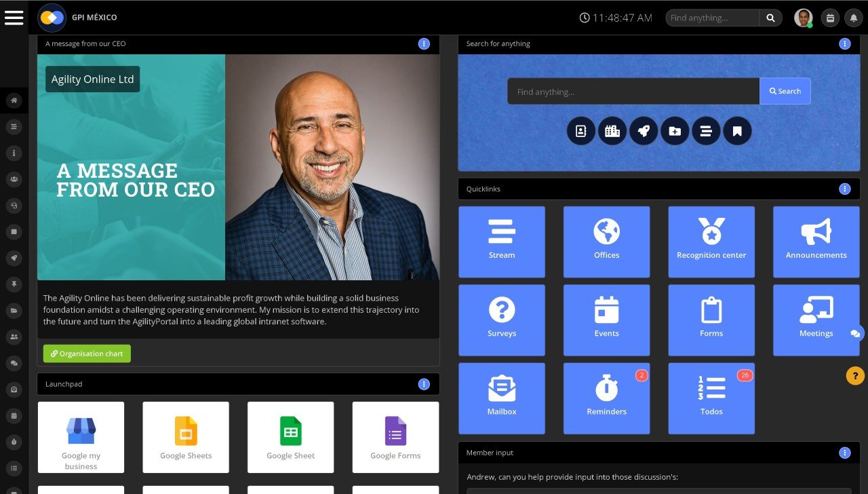Click the Reminders stopwatch quicklink
Image resolution: width=868 pixels, height=494 pixels.
point(606,398)
